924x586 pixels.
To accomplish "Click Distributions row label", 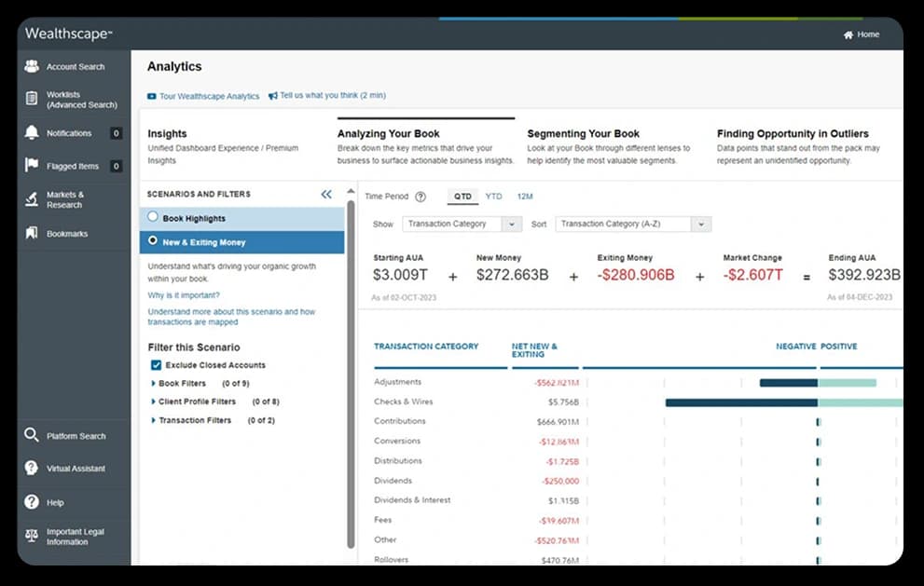I will click(398, 460).
